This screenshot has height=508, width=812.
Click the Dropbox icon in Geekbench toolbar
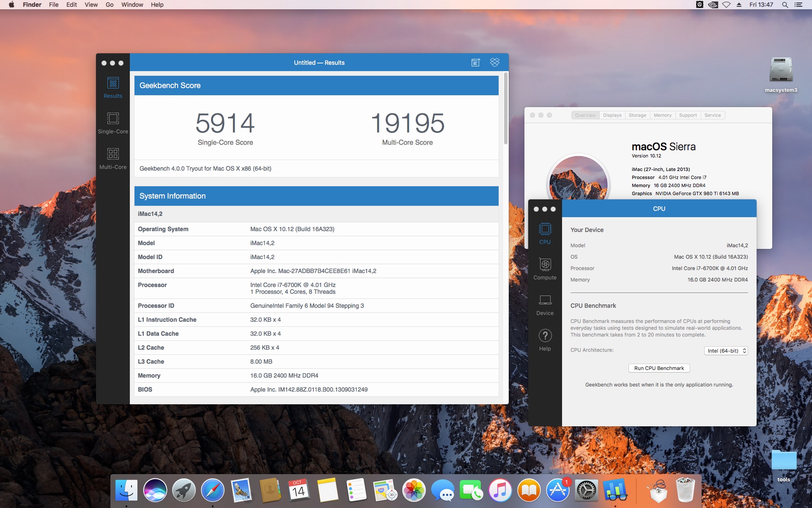point(495,62)
